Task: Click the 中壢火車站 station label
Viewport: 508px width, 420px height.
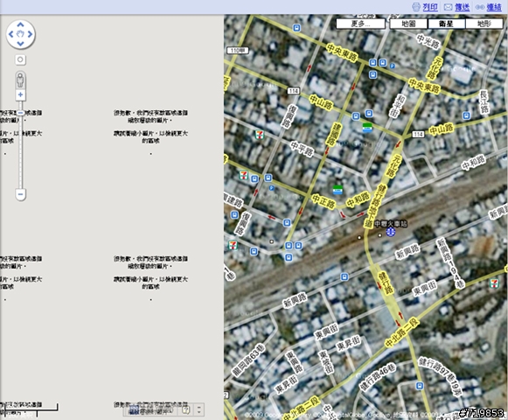Action: tap(391, 223)
